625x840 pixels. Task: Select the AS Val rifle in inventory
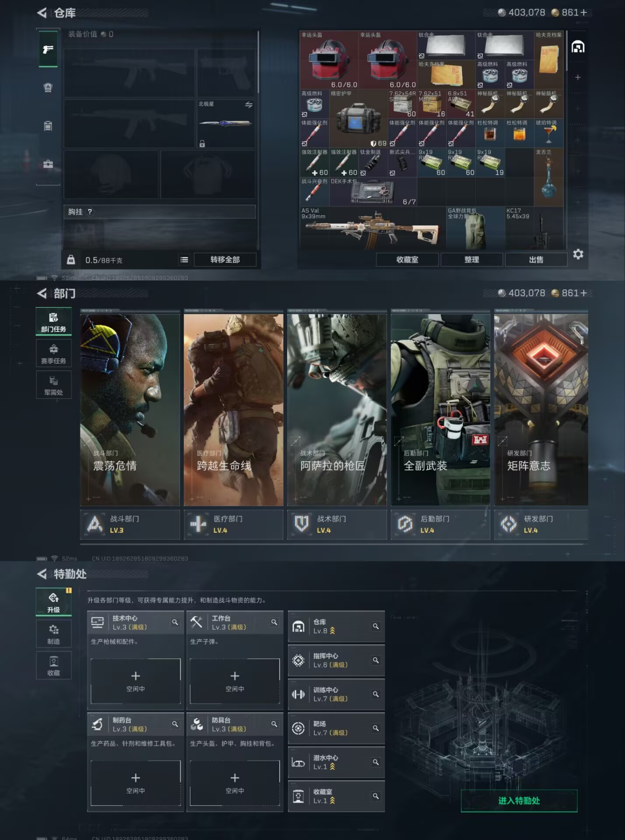coord(372,228)
